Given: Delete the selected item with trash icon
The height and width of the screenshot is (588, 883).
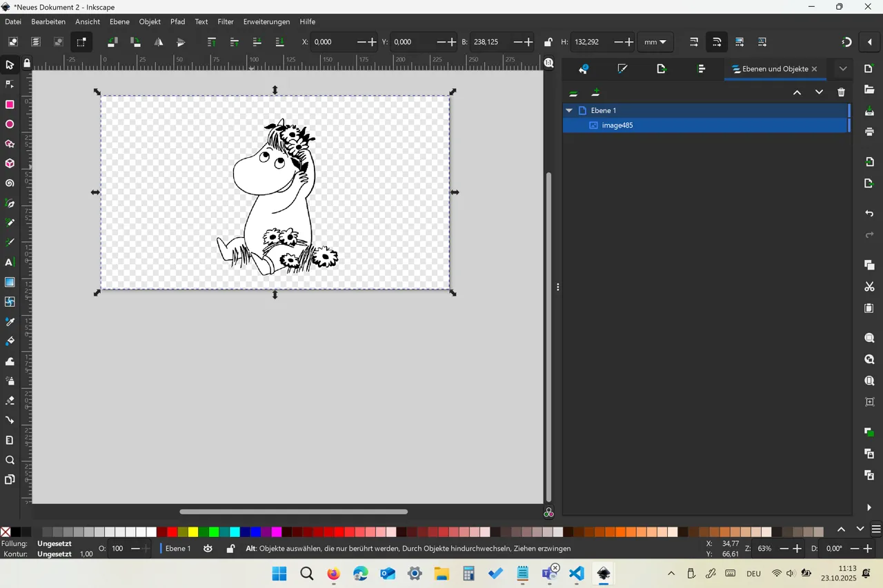Looking at the screenshot, I should click(841, 92).
